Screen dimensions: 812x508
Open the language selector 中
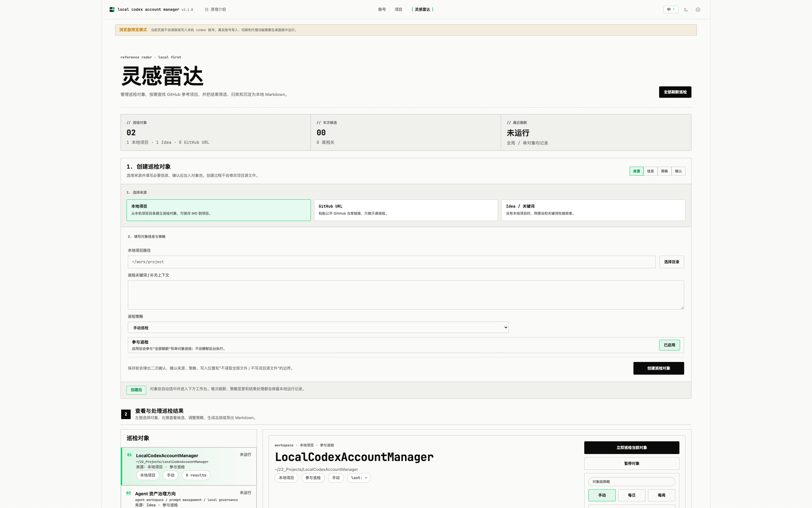click(671, 10)
